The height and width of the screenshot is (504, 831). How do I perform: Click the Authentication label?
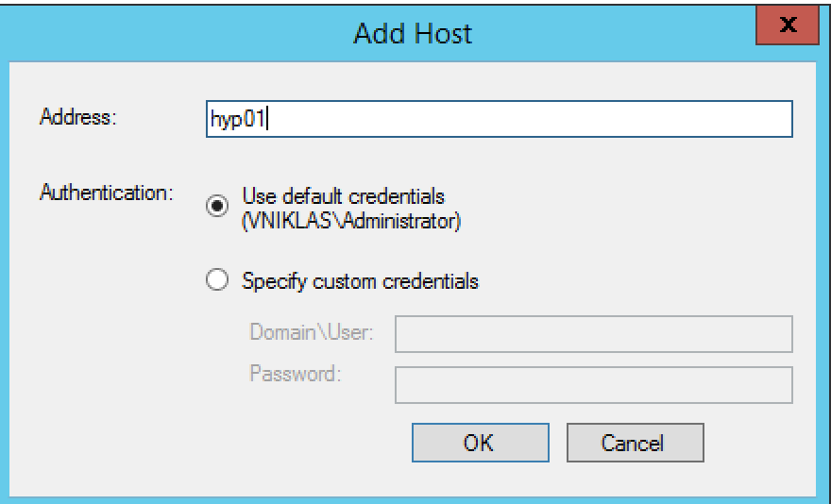pos(106,193)
